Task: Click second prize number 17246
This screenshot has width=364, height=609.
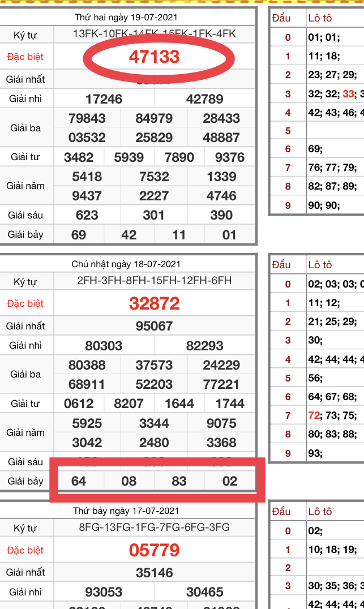Action: [x=104, y=100]
